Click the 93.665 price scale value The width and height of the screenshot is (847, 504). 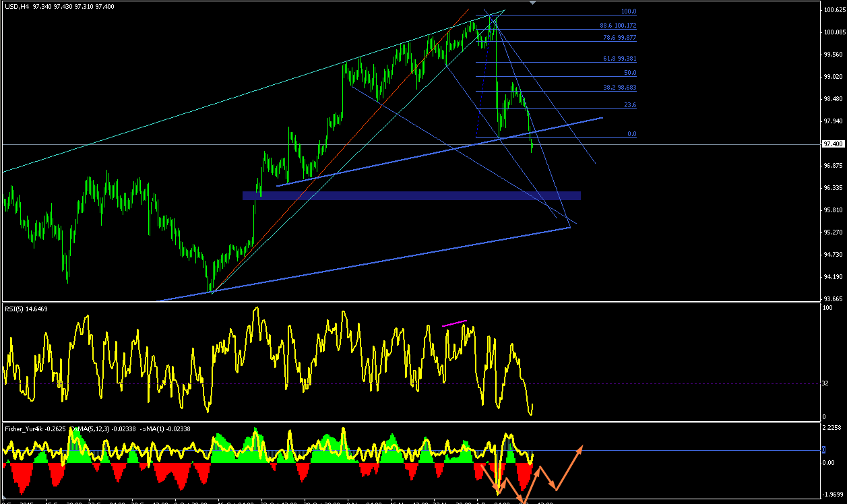[833, 298]
